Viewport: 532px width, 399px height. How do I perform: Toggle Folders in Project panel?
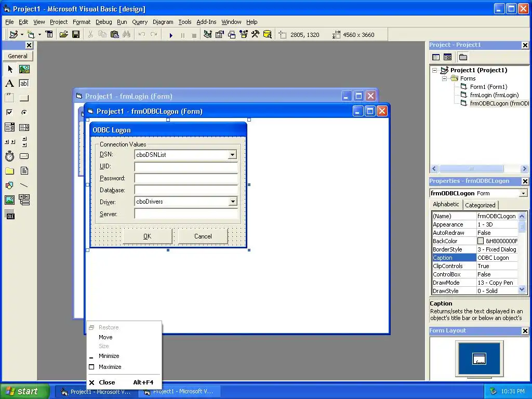click(x=463, y=57)
